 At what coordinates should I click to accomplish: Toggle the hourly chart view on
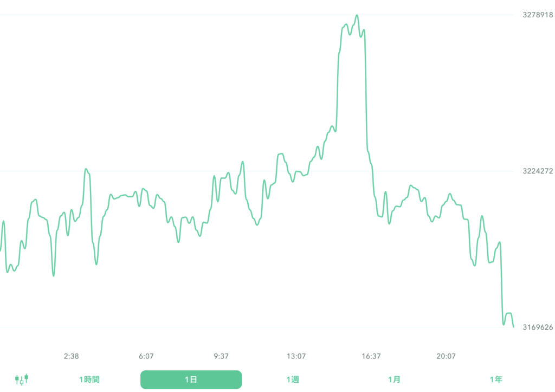(88, 380)
